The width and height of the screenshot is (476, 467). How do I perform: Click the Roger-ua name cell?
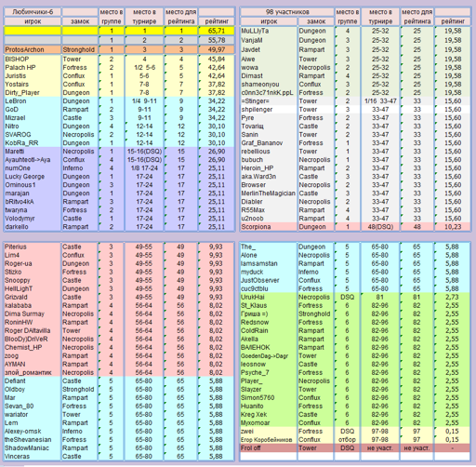point(33,263)
